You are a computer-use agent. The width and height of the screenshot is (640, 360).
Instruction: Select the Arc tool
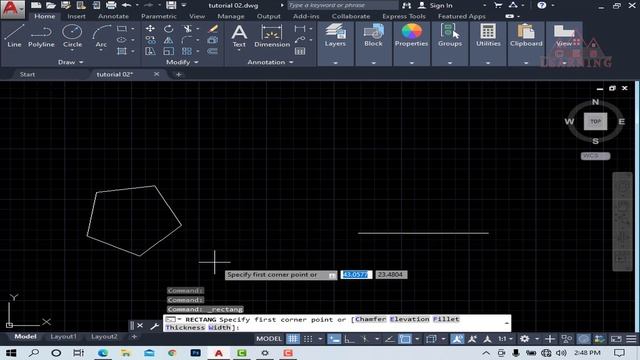(101, 36)
